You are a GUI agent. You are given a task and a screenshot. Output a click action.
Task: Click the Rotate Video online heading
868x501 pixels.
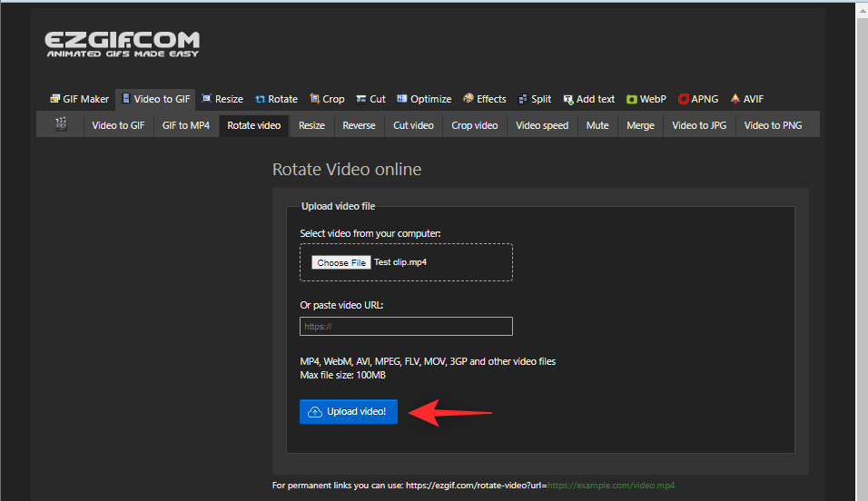point(347,170)
